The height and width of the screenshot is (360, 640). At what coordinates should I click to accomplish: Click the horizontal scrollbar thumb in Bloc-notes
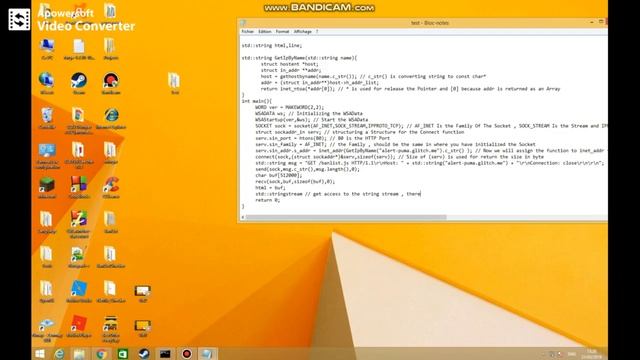pyautogui.click(x=346, y=218)
